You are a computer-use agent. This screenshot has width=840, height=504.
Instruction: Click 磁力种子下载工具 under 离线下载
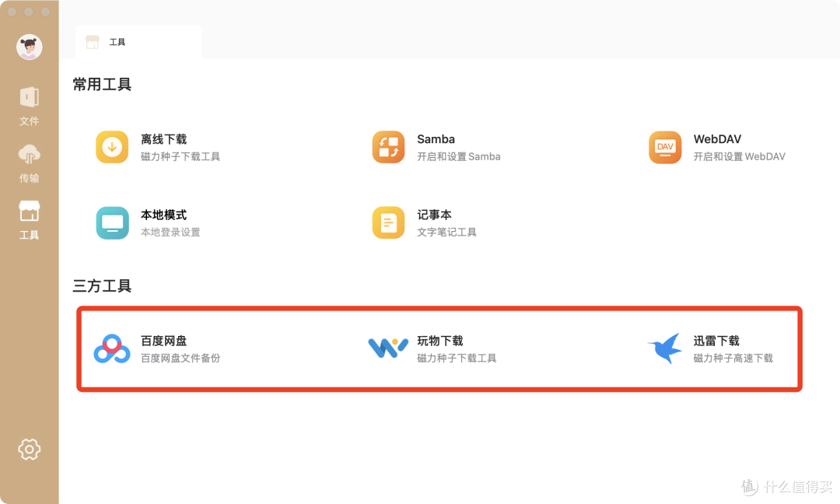(180, 156)
